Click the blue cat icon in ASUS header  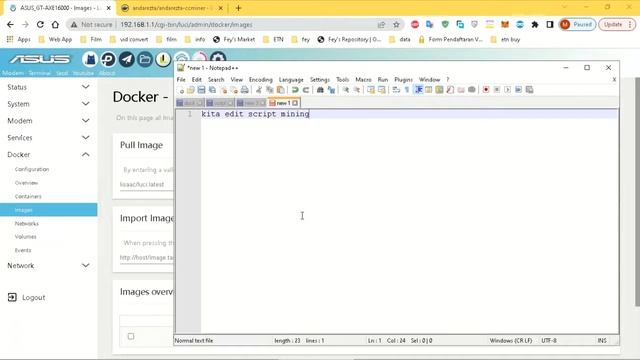pyautogui.click(x=90, y=59)
